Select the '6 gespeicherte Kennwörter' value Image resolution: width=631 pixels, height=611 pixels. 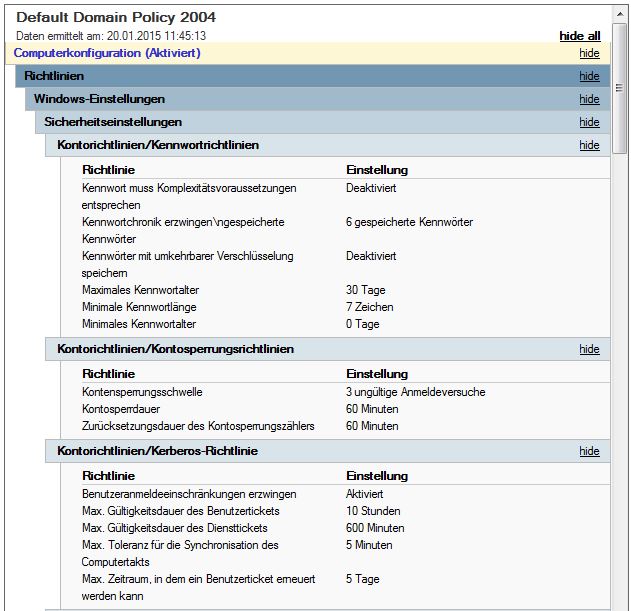[409, 222]
